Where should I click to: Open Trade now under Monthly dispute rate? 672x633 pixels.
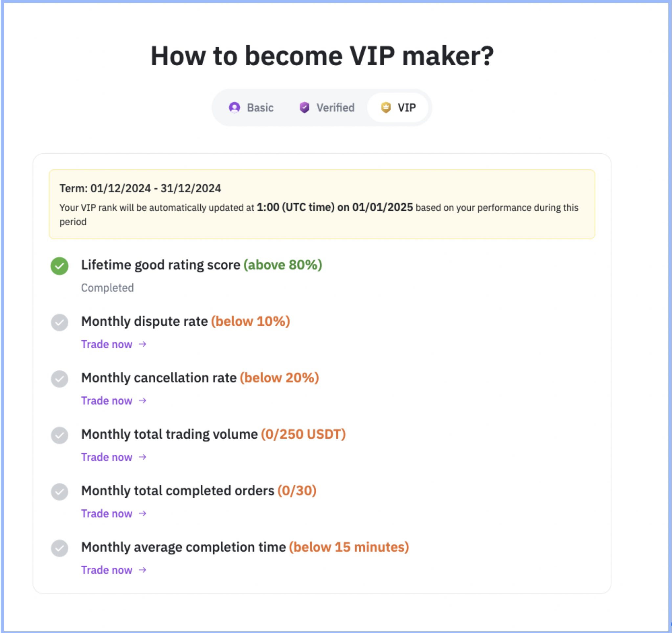click(x=106, y=344)
